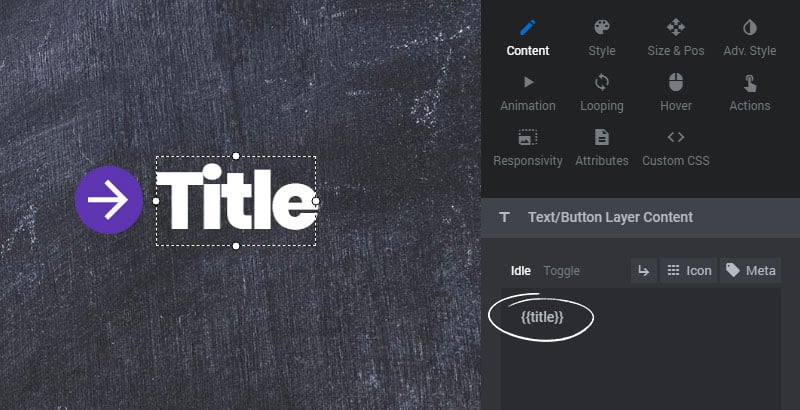Open Attributes document icon
Image resolution: width=800 pixels, height=410 pixels.
[602, 137]
